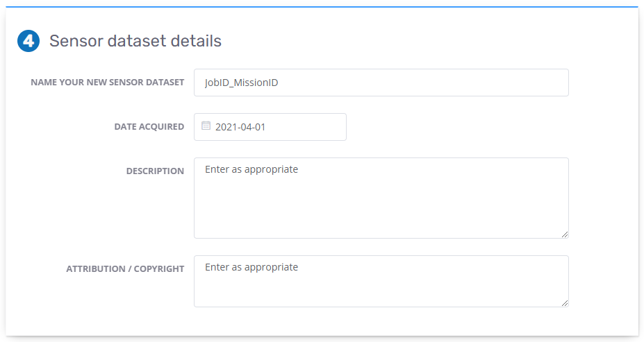The width and height of the screenshot is (644, 342).
Task: Select the Sensor dataset details heading
Action: pos(135,41)
